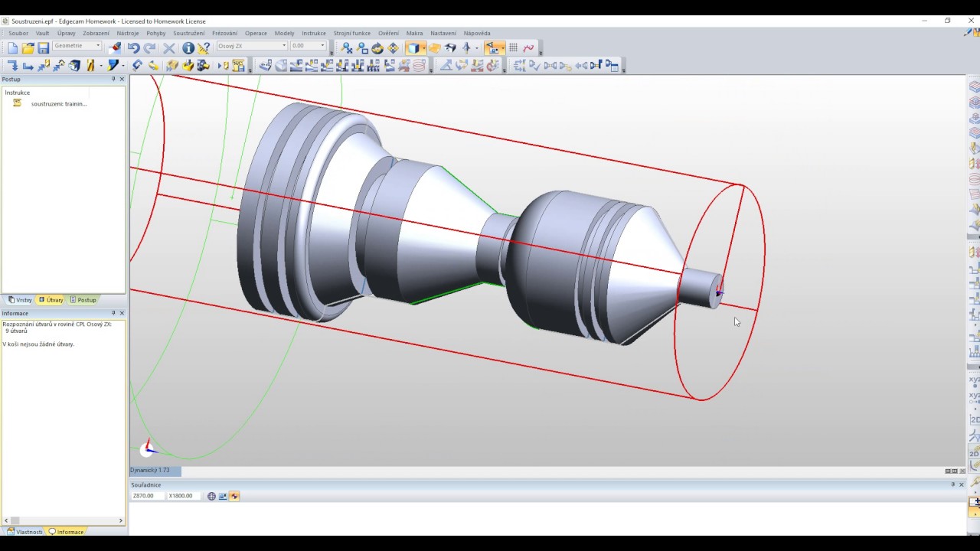Open the milling cutter dropdown arrow
Viewport: 980px width, 551px height.
pyautogui.click(x=101, y=66)
